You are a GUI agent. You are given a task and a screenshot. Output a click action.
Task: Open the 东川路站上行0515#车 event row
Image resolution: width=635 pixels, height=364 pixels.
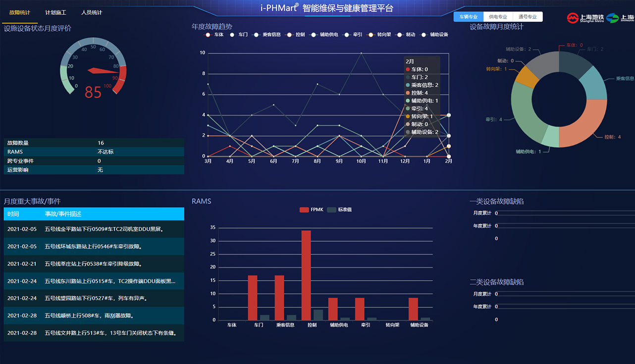[94, 281]
